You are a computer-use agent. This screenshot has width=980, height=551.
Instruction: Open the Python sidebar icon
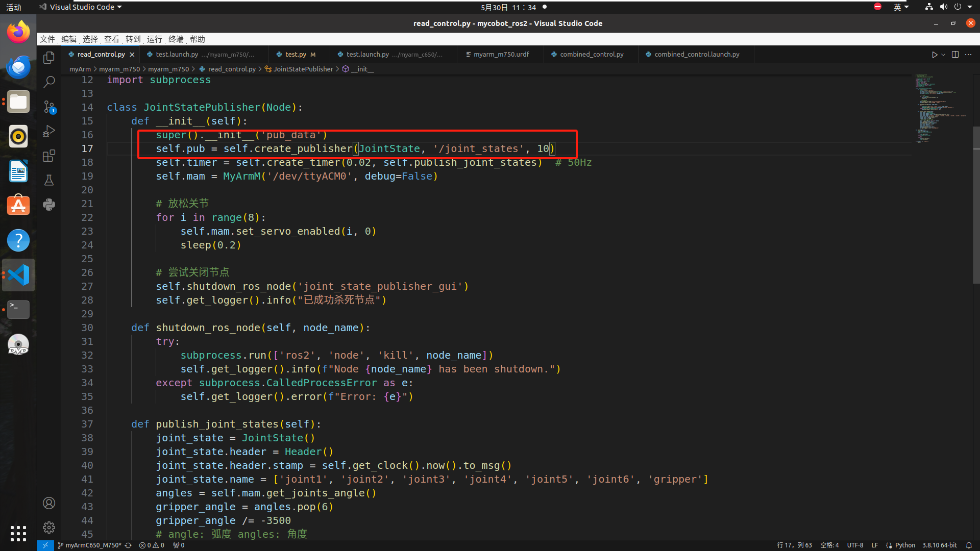pos(49,205)
